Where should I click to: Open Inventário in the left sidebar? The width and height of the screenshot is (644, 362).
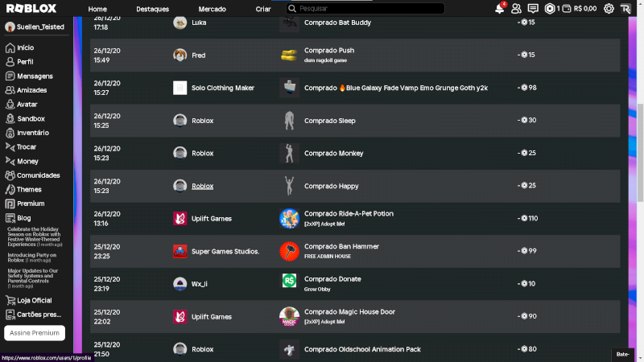pyautogui.click(x=32, y=133)
